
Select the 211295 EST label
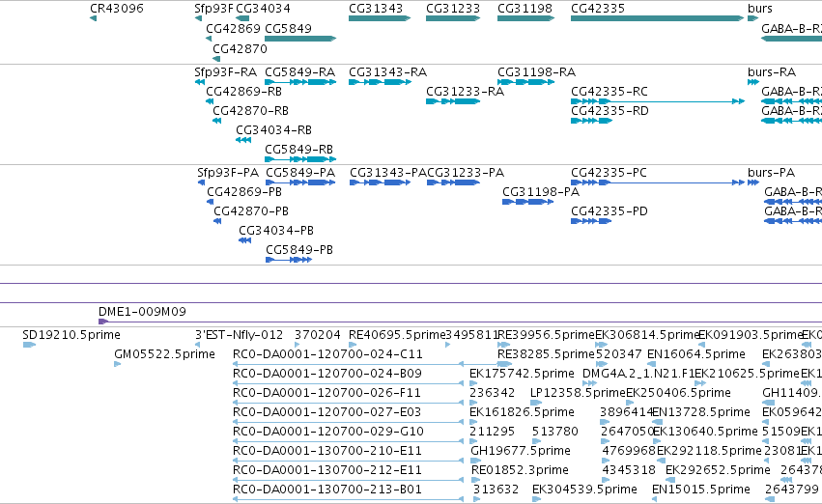click(x=492, y=432)
